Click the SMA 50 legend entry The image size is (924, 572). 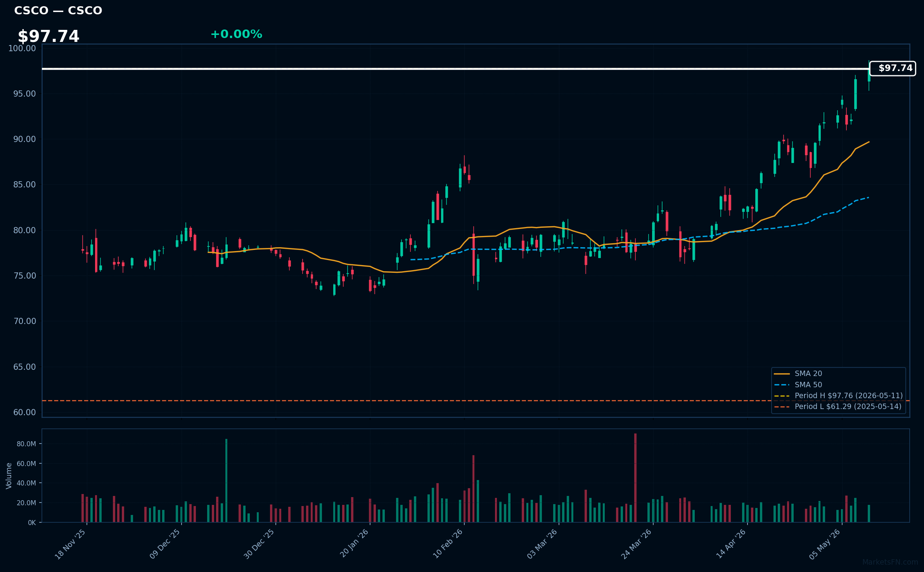click(808, 385)
